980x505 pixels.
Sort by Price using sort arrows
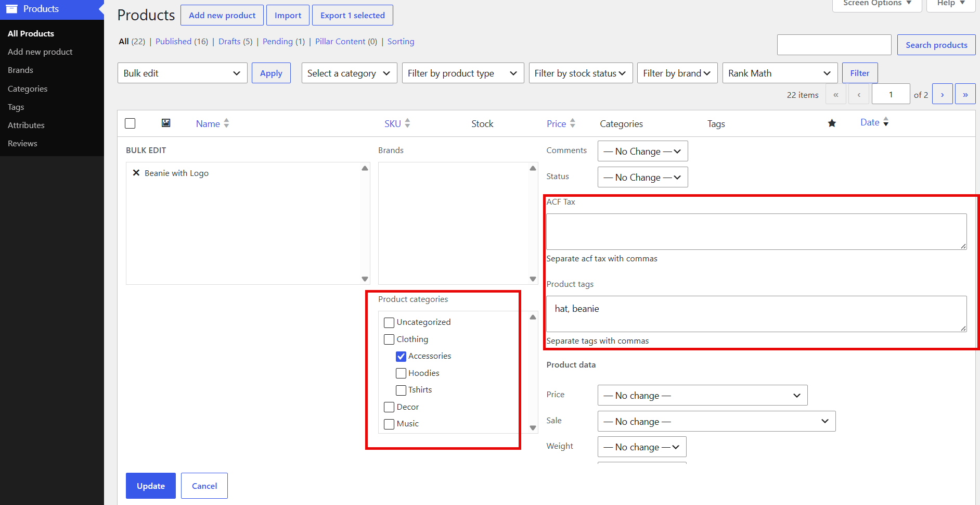tap(572, 123)
